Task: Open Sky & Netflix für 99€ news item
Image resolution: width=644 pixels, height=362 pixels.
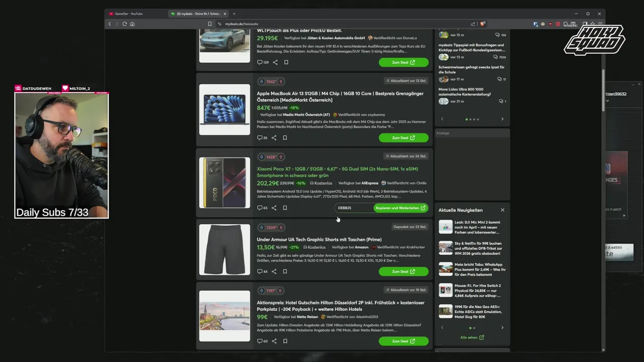Action: tap(472, 248)
